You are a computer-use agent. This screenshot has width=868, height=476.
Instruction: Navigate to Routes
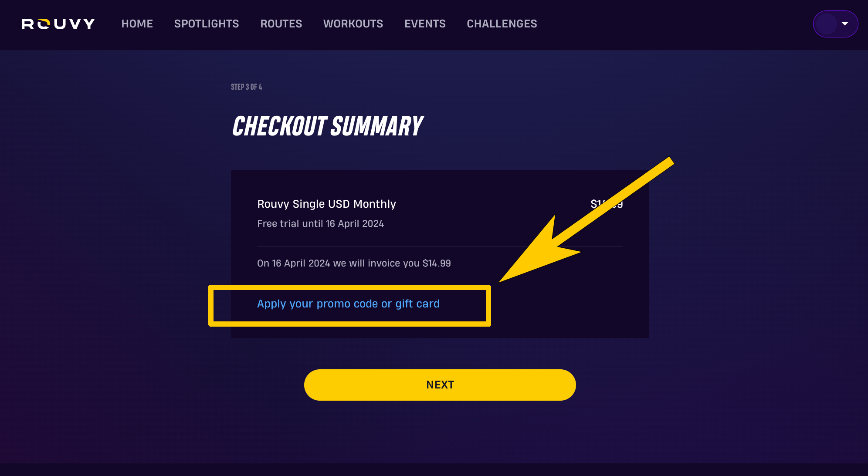pyautogui.click(x=281, y=24)
